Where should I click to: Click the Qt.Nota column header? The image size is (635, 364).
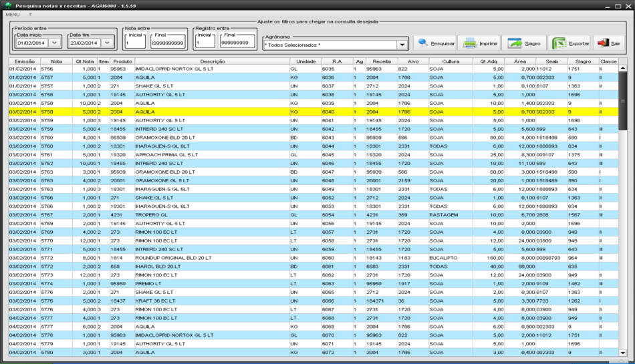85,61
